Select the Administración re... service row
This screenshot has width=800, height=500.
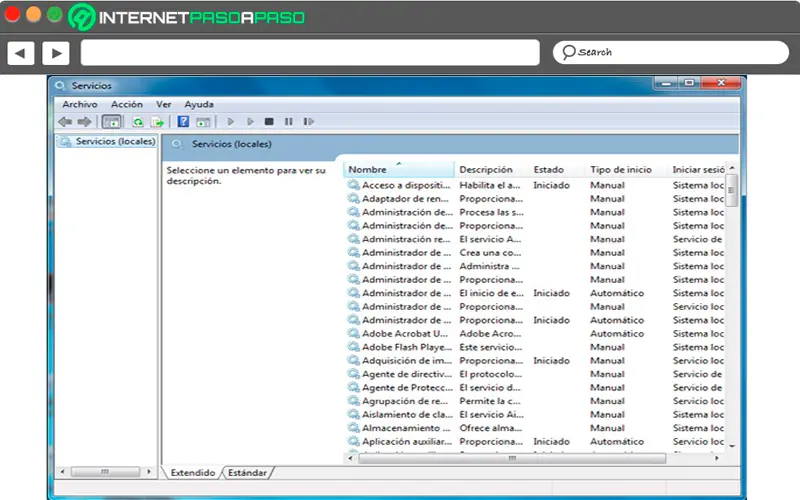pyautogui.click(x=536, y=239)
